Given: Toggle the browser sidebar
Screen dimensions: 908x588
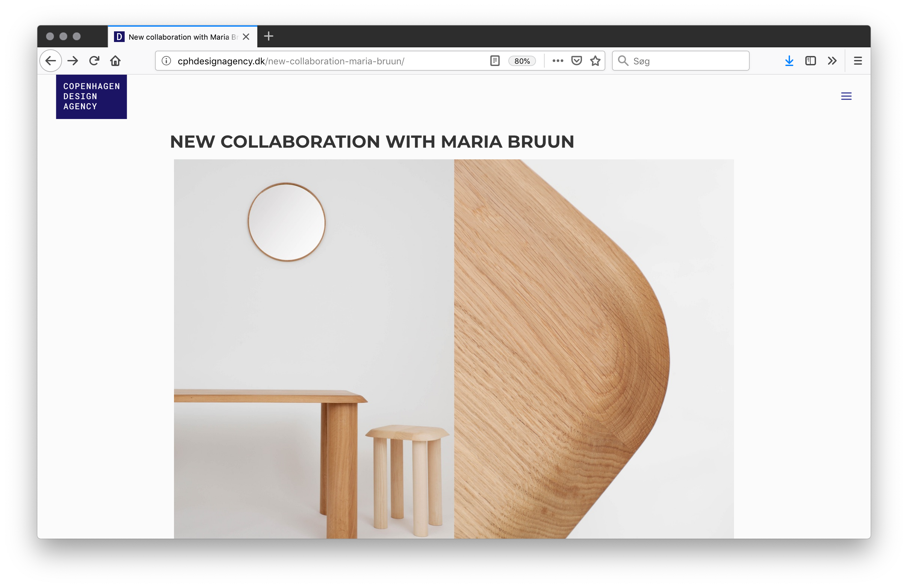Looking at the screenshot, I should (x=810, y=61).
